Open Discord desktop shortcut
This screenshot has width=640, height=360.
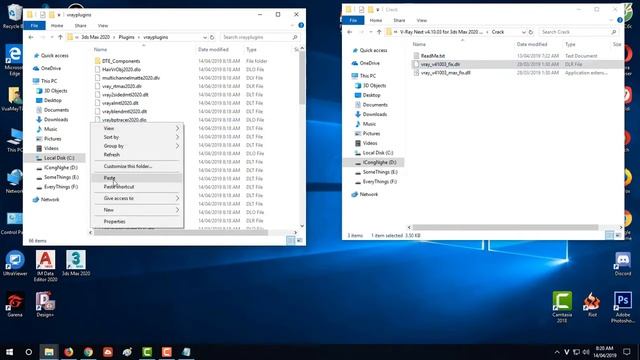[622, 264]
